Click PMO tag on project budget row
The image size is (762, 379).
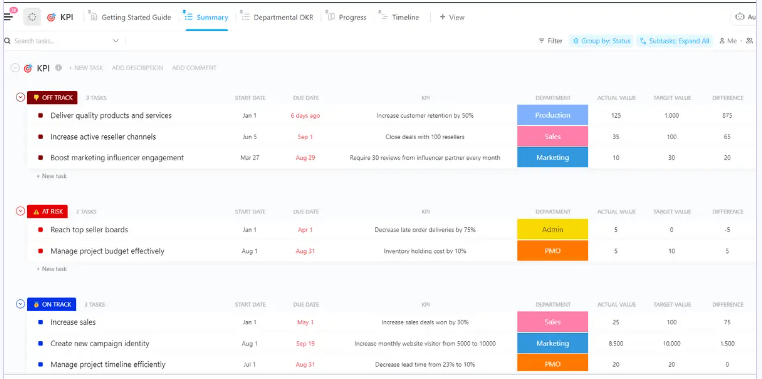[553, 251]
